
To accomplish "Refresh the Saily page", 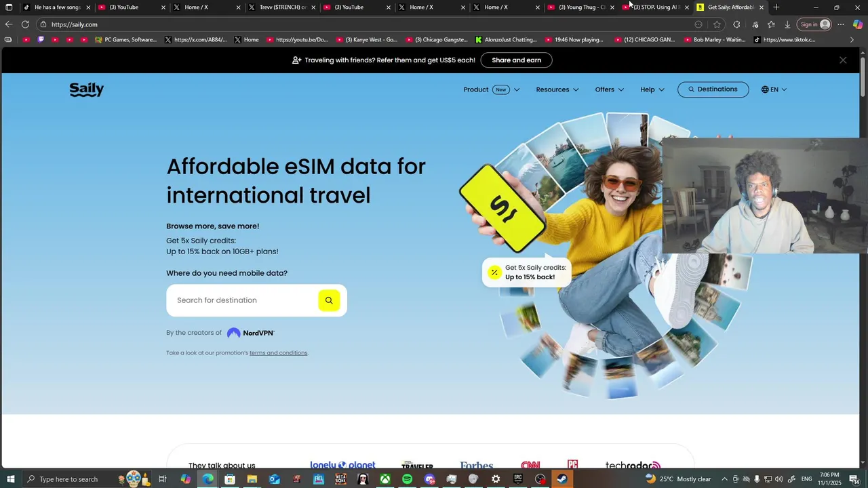I will click(25, 24).
